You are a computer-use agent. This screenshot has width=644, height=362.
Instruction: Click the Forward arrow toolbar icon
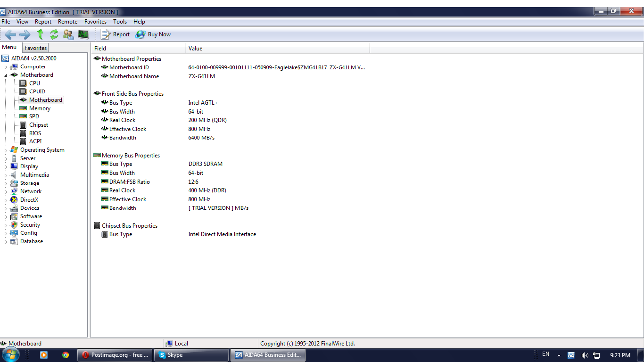(x=25, y=34)
